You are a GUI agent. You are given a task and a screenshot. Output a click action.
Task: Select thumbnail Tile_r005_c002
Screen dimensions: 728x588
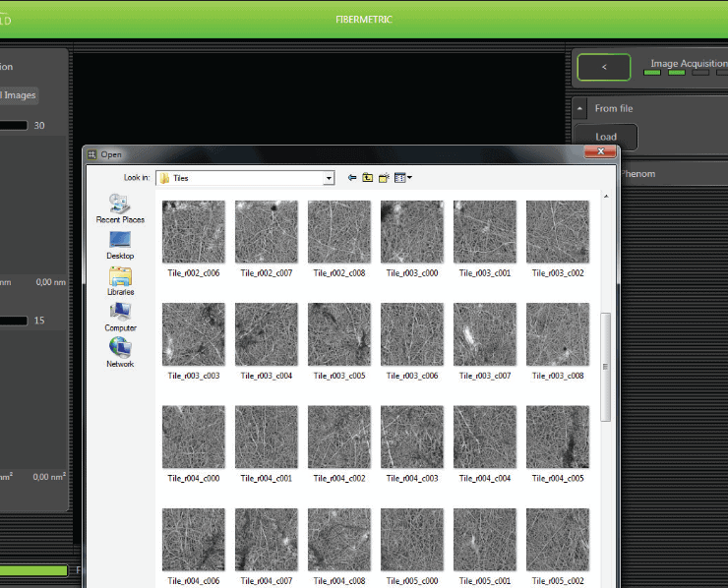558,539
